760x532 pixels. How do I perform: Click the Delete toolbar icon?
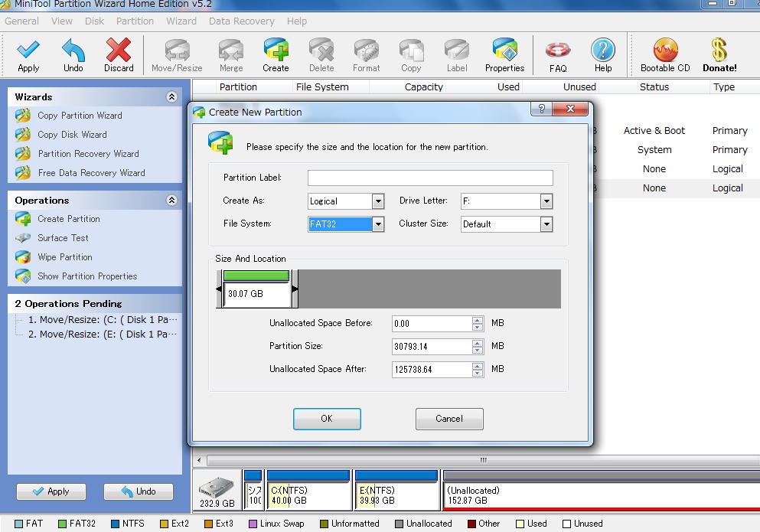(x=321, y=55)
